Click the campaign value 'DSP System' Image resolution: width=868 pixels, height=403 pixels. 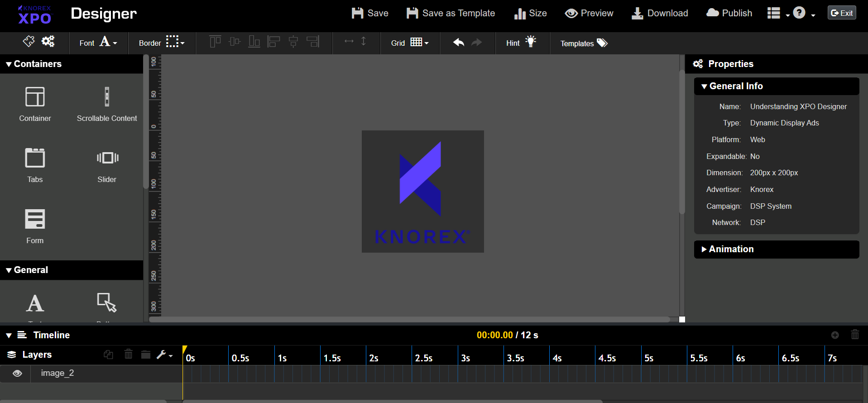click(771, 206)
